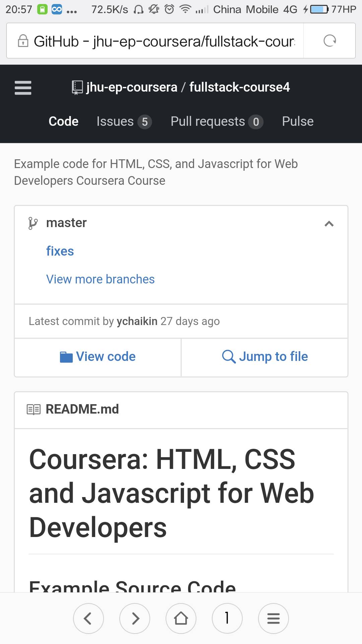Tap the padlock secure-site icon

point(23,41)
